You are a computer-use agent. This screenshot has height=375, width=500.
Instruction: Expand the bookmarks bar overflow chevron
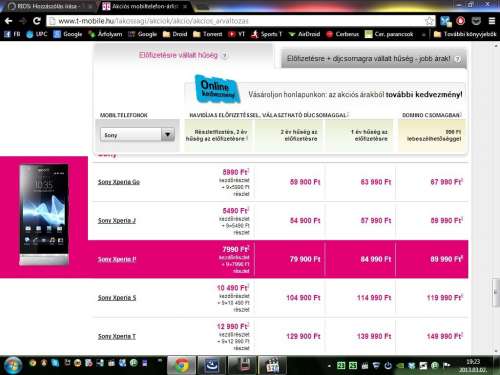pos(424,34)
